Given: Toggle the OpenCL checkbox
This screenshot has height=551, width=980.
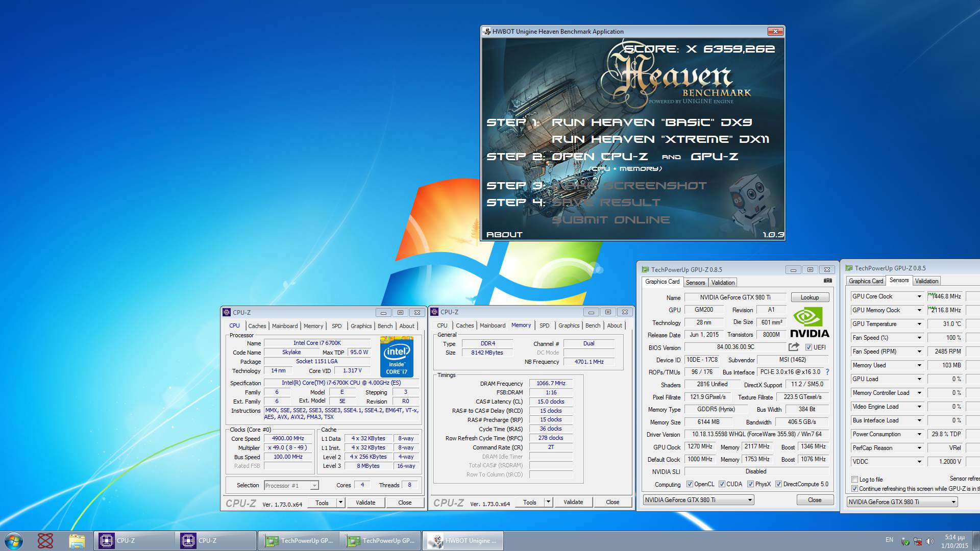Looking at the screenshot, I should [690, 484].
